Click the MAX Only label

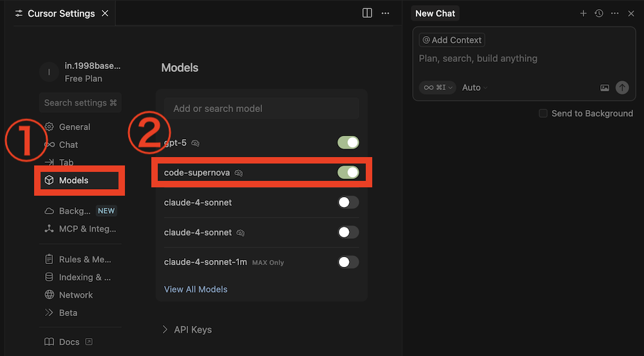pos(268,263)
